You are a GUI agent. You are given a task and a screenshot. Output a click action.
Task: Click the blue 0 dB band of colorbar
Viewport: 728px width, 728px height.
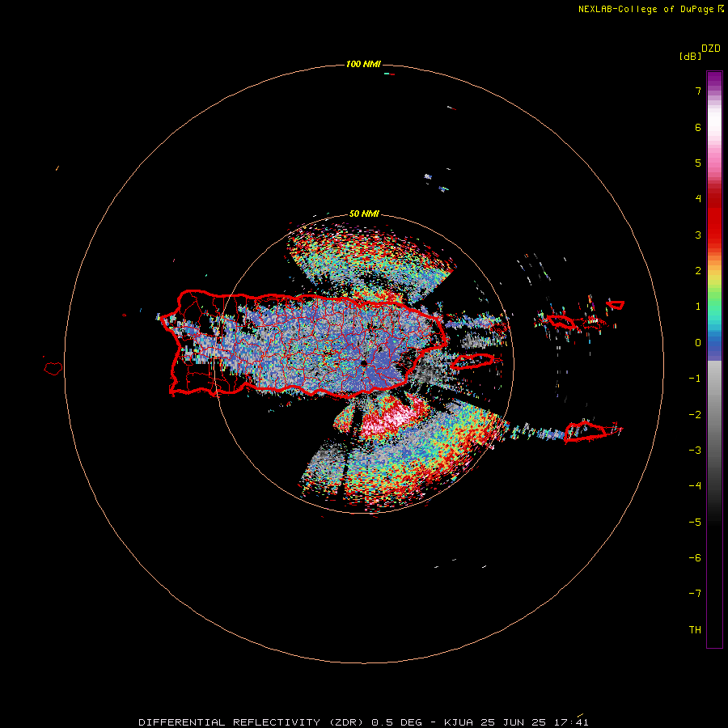[714, 344]
